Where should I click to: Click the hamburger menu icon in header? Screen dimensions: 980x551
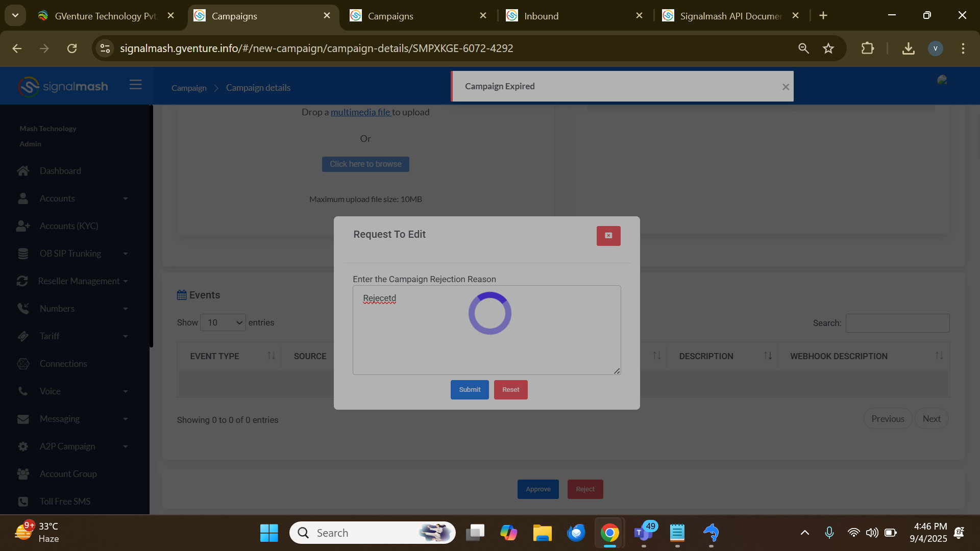click(x=135, y=85)
